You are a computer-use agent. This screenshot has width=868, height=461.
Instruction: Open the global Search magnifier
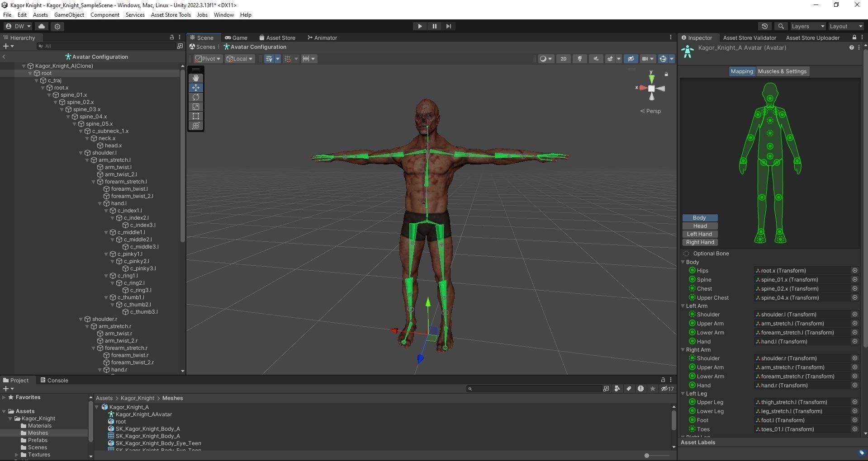(x=781, y=26)
